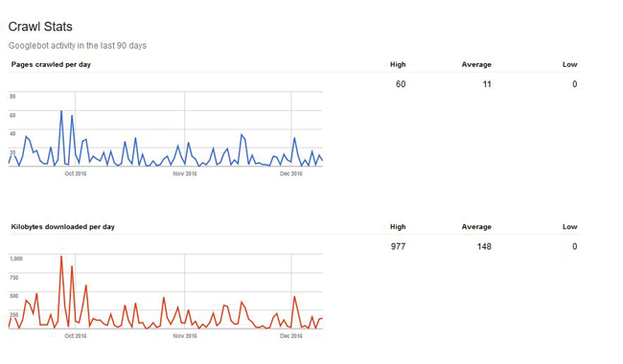Click the highest blue peak in pages chart
623x364 pixels.
click(x=61, y=111)
